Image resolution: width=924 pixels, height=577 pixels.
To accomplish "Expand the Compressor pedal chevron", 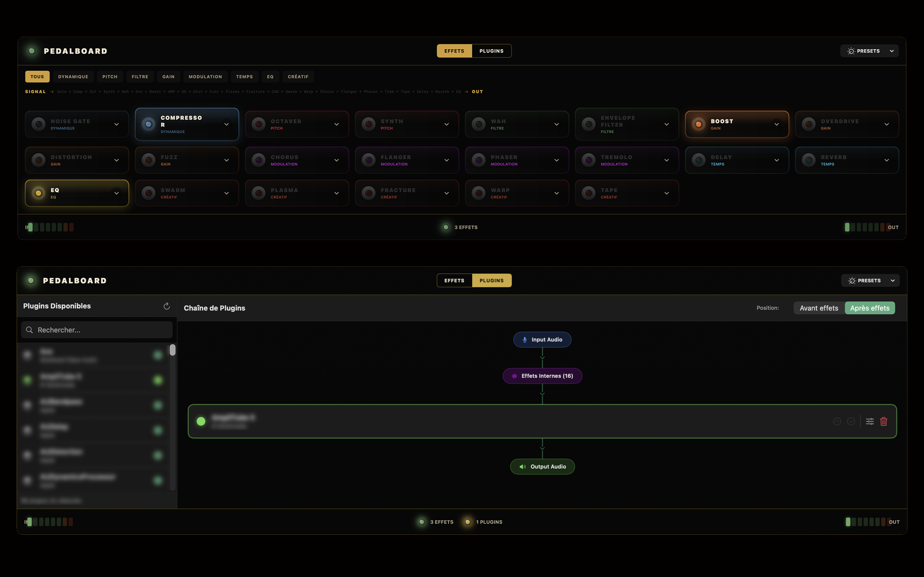I will point(227,124).
